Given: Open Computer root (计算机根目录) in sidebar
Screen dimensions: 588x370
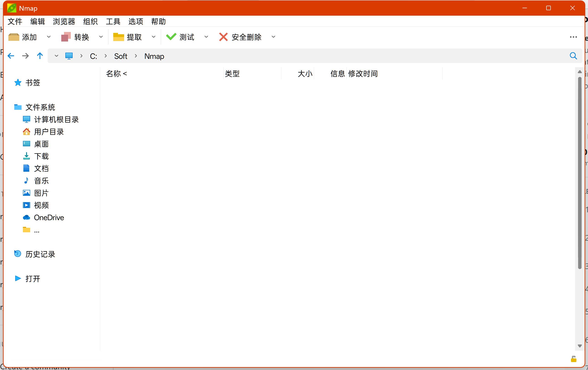Looking at the screenshot, I should 51,119.
